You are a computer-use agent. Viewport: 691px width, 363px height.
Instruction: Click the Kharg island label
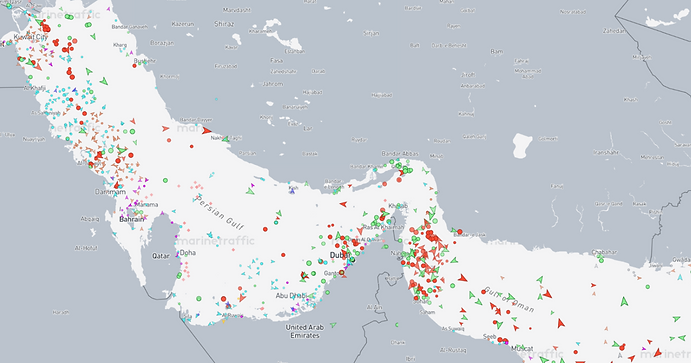tap(120, 45)
